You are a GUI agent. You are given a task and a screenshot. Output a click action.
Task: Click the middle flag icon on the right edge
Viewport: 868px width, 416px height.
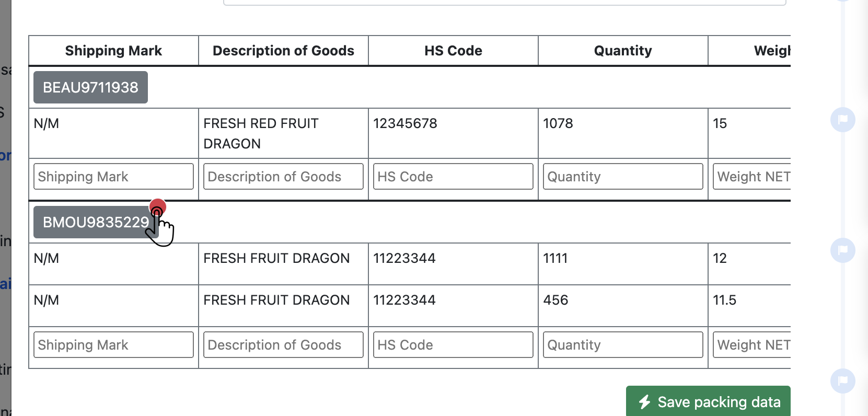pos(842,250)
